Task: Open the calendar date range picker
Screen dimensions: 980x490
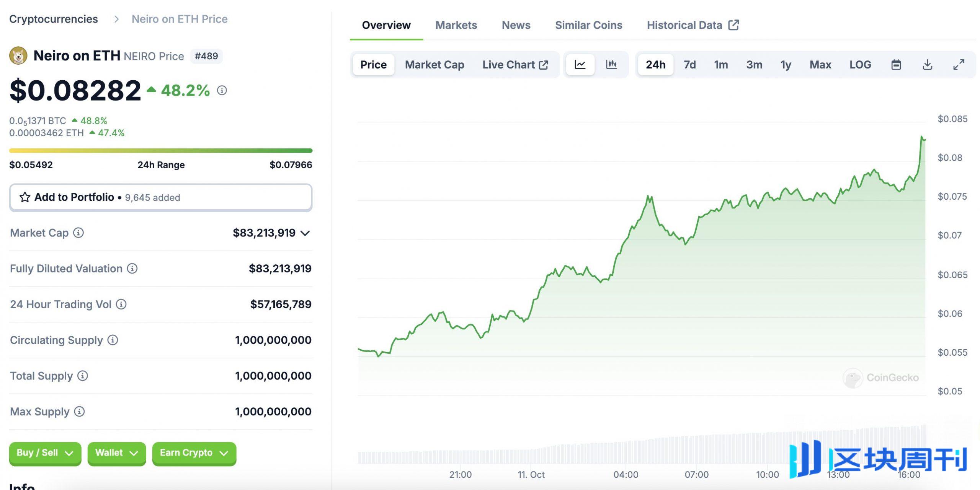Action: (x=896, y=65)
